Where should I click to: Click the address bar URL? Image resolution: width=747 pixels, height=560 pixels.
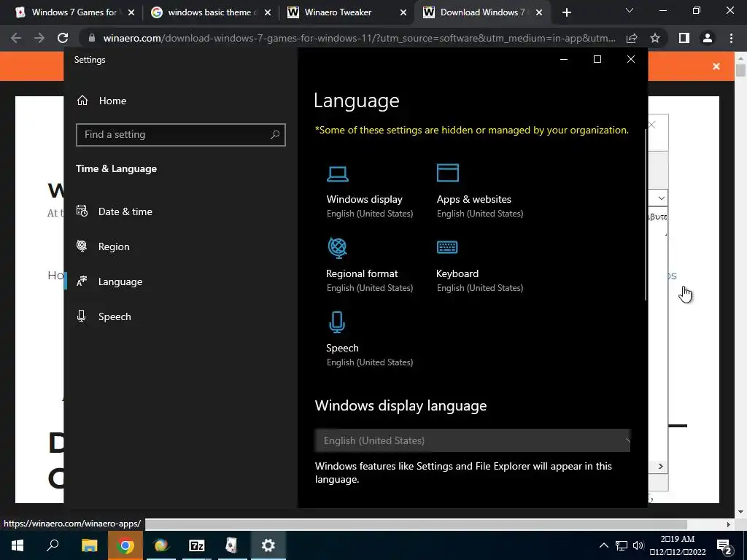(359, 38)
